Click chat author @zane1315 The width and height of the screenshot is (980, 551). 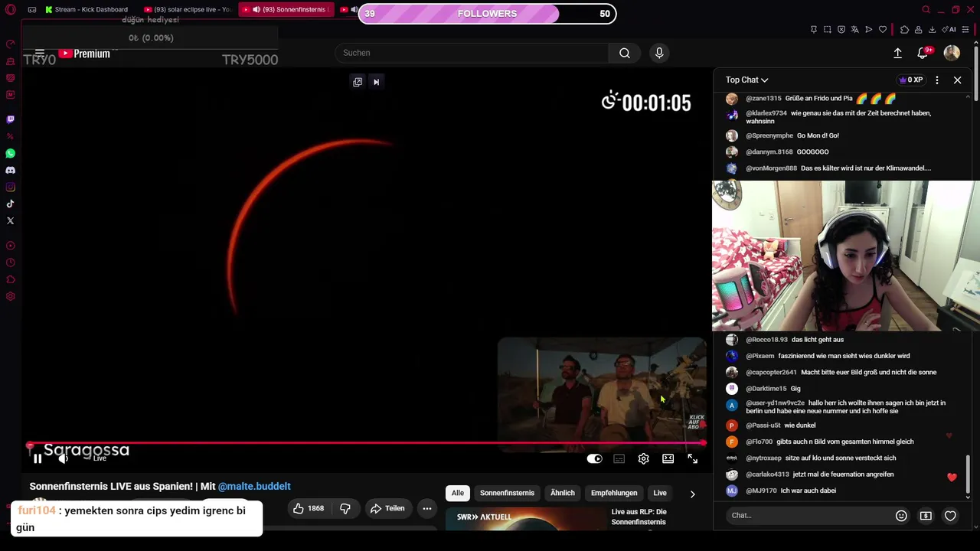[x=763, y=98]
